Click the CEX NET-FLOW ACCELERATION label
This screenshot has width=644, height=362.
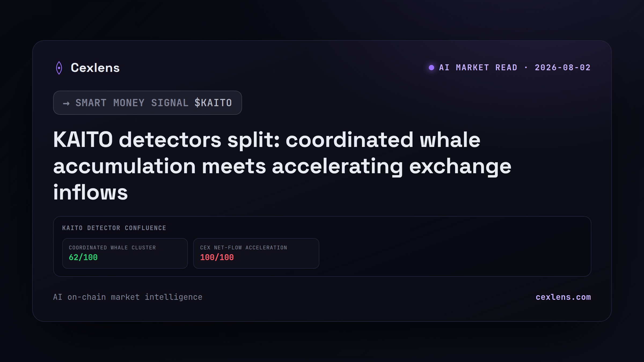(244, 248)
